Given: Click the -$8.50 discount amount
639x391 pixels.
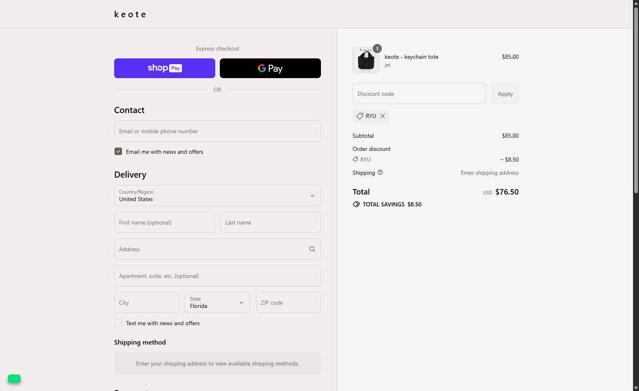Looking at the screenshot, I should pos(509,159).
